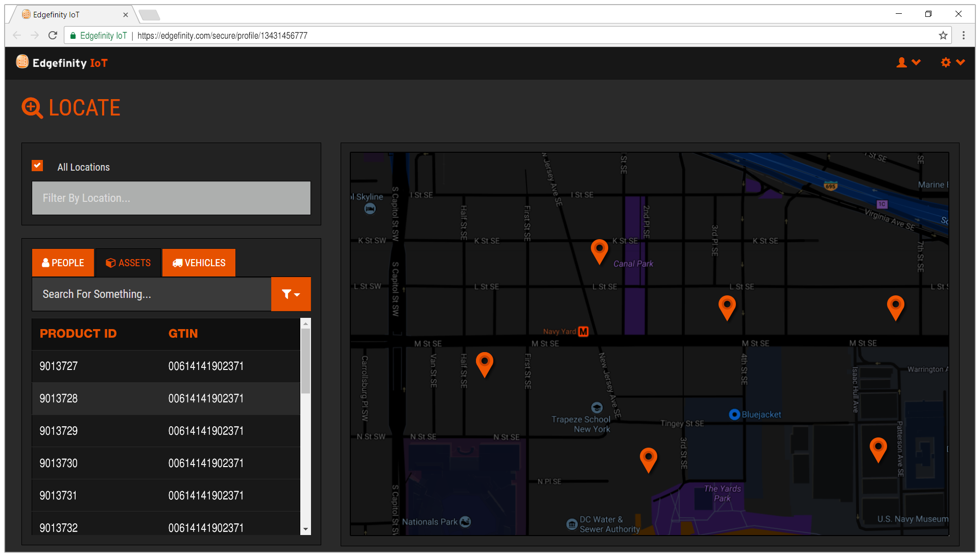Sort by the GTIN column header
The height and width of the screenshot is (557, 980).
183,334
